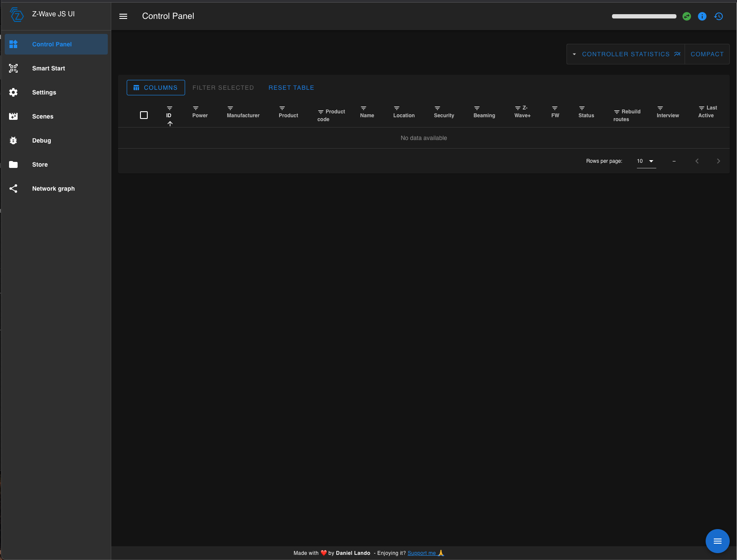Open the Debug menu item
737x560 pixels.
click(x=56, y=140)
